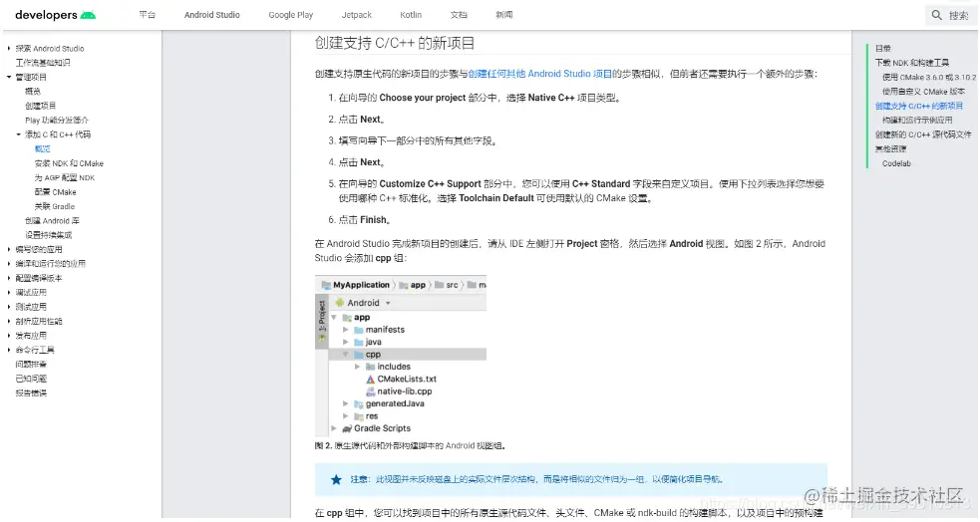Expand the 编写您的应用 section arrow

(9, 249)
